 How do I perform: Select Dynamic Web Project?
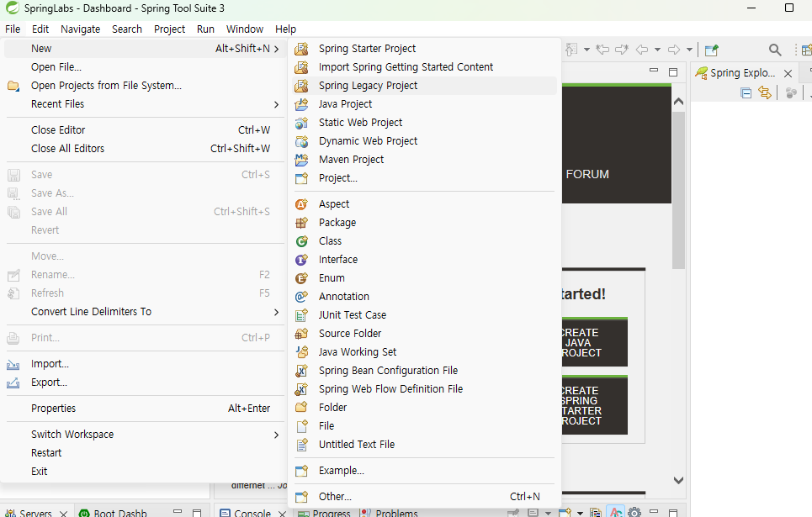(x=424, y=141)
